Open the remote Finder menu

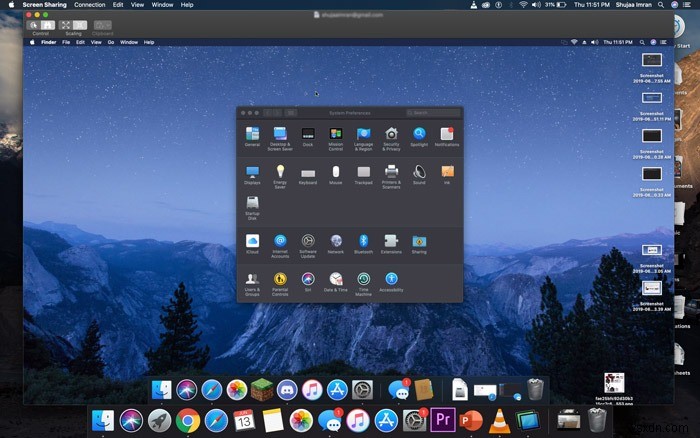48,42
